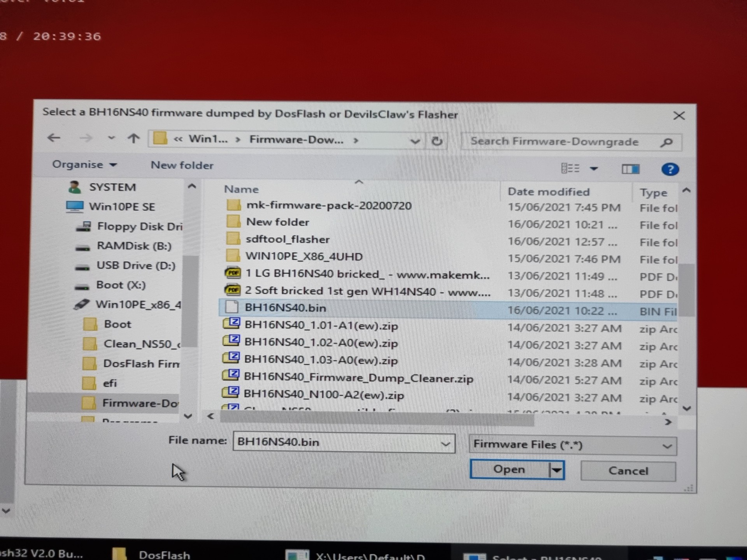Open the recent locations dropdown arrow
The height and width of the screenshot is (560, 747).
(111, 138)
